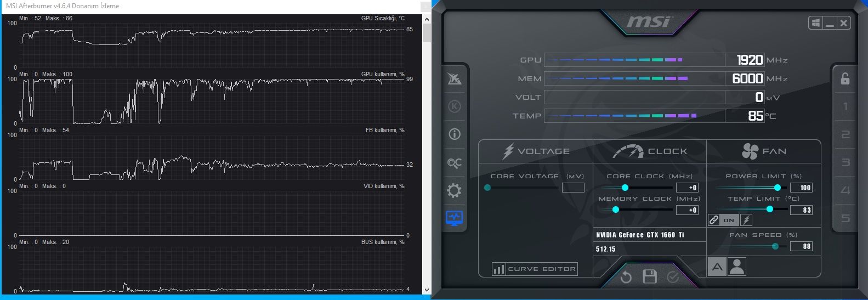Open MSI Kombustor stress test icon
Screen dimensions: 868x300
click(x=455, y=78)
